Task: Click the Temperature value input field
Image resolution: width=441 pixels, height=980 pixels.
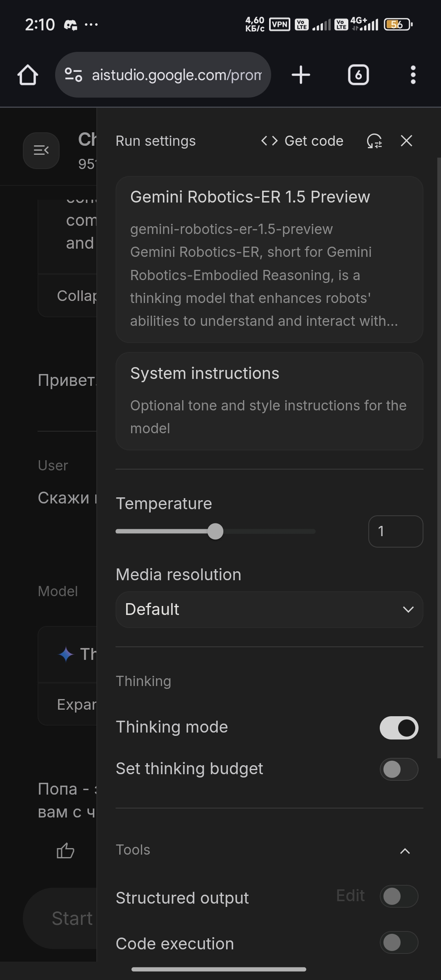Action: pyautogui.click(x=395, y=531)
